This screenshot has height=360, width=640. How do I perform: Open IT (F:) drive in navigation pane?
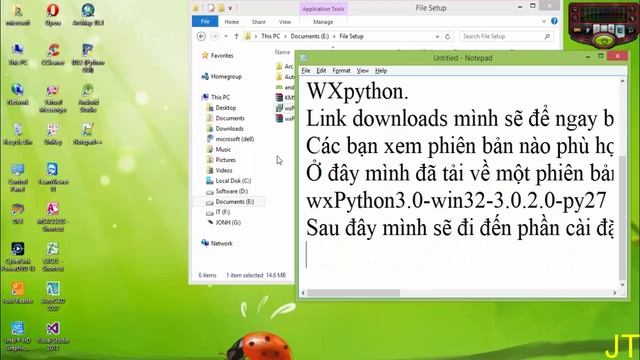click(x=218, y=212)
